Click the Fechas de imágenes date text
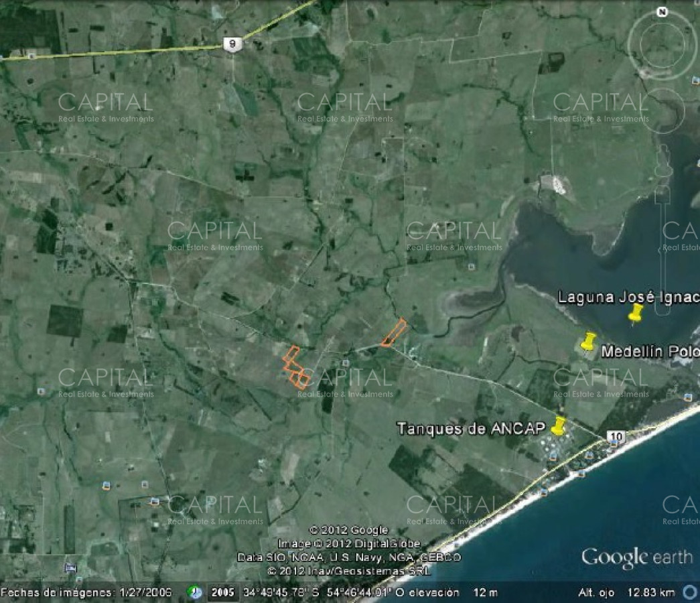The height and width of the screenshot is (603, 700). click(x=86, y=593)
